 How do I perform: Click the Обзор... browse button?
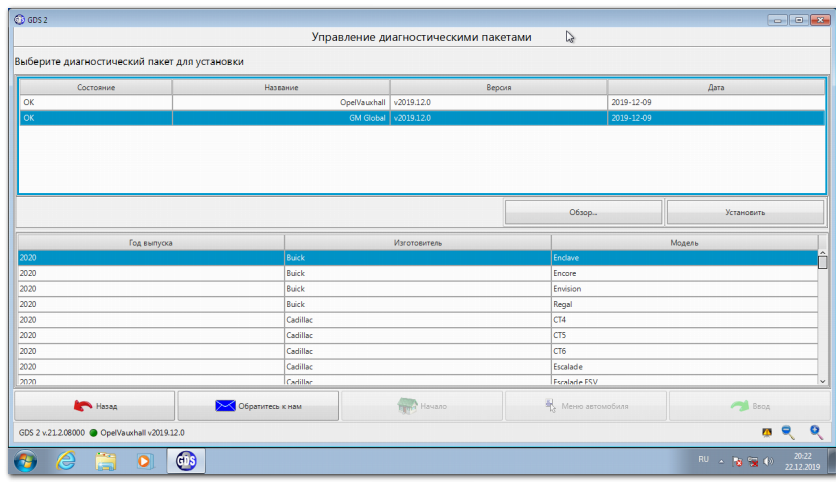coord(583,212)
